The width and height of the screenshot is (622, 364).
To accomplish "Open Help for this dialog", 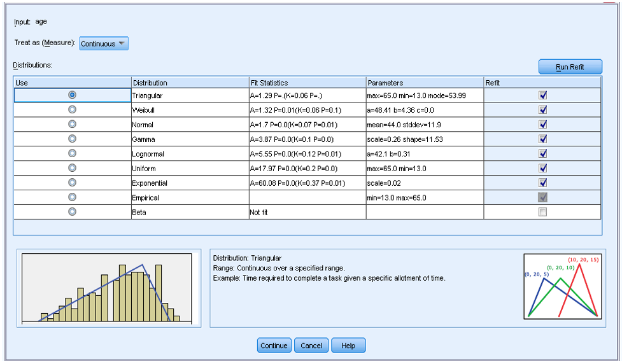I will pyautogui.click(x=348, y=346).
